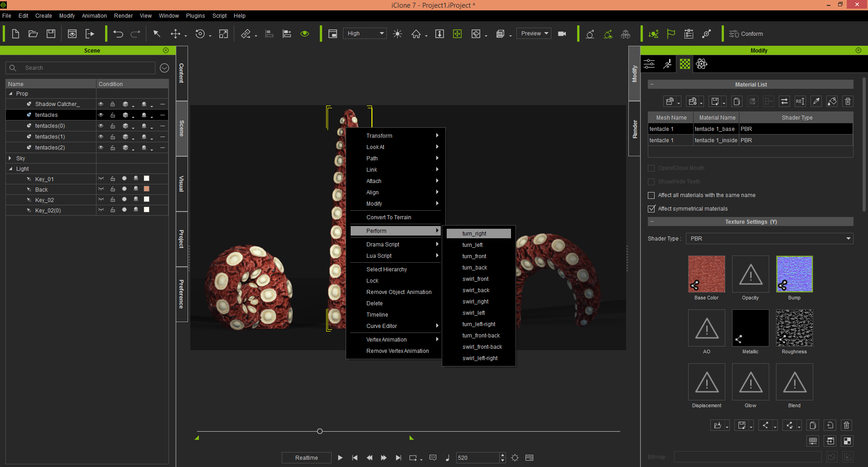This screenshot has height=467, width=868.
Task: Play the animation
Action: (x=340, y=457)
